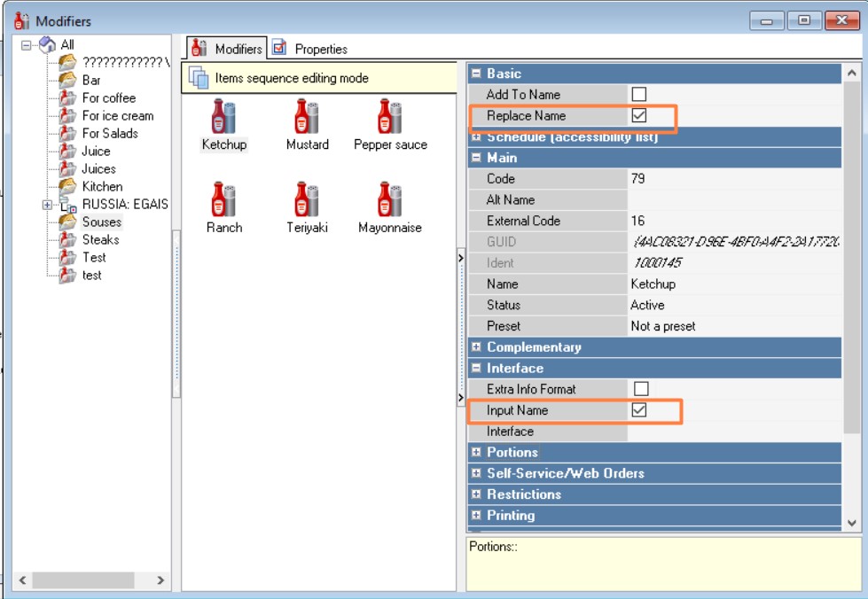Select the For Salads tree entry
868x599 pixels.
pyautogui.click(x=110, y=133)
